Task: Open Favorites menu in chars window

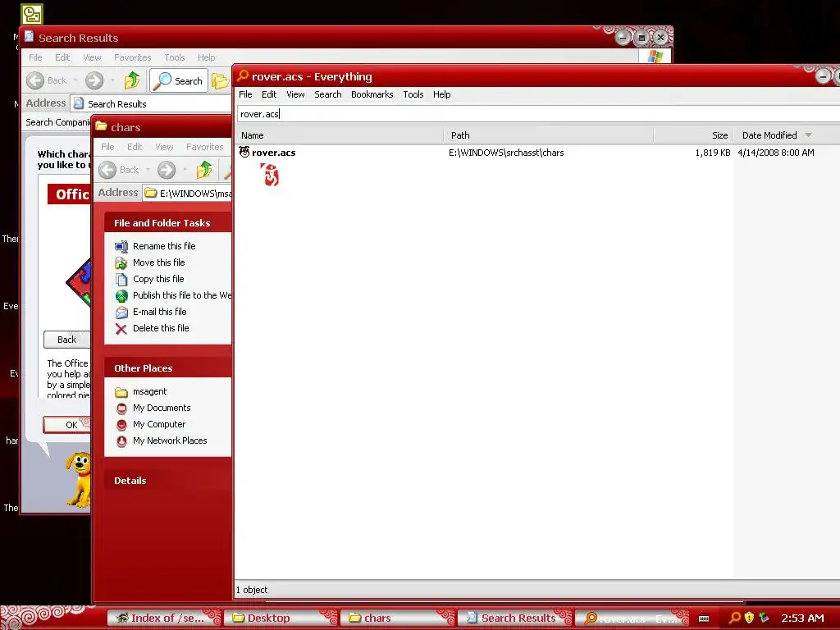Action: click(204, 147)
